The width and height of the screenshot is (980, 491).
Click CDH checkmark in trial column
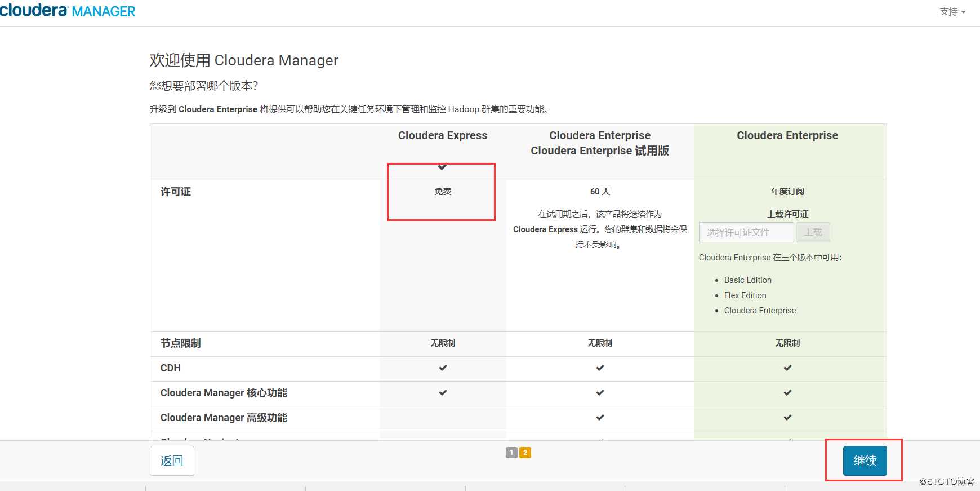click(x=600, y=368)
